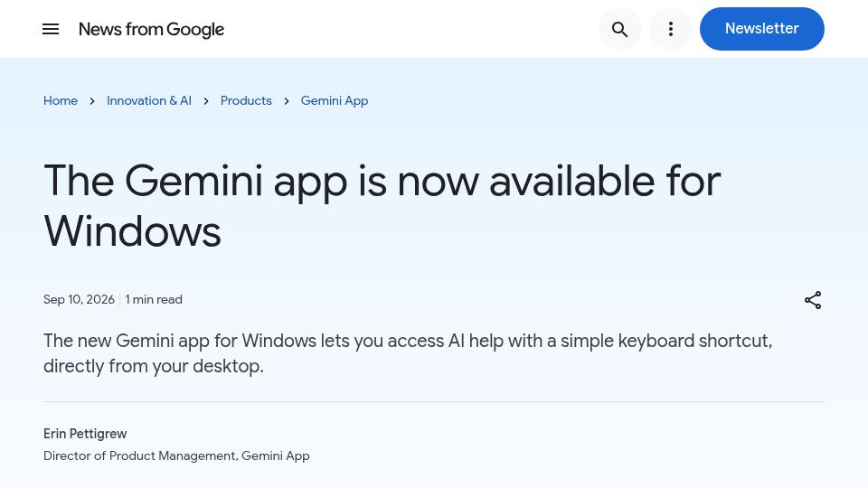Click "Director of Product Management, Gemini App" text

(176, 455)
